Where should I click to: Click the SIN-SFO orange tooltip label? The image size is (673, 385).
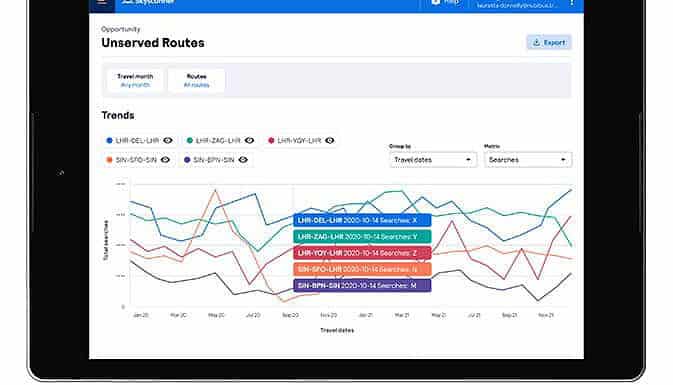[362, 269]
